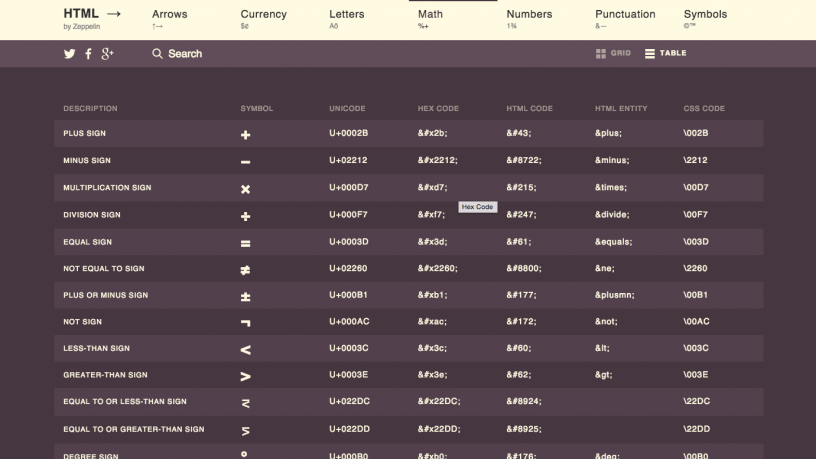Select the equal sign CSS code \003D
Image resolution: width=816 pixels, height=459 pixels.
[696, 242]
